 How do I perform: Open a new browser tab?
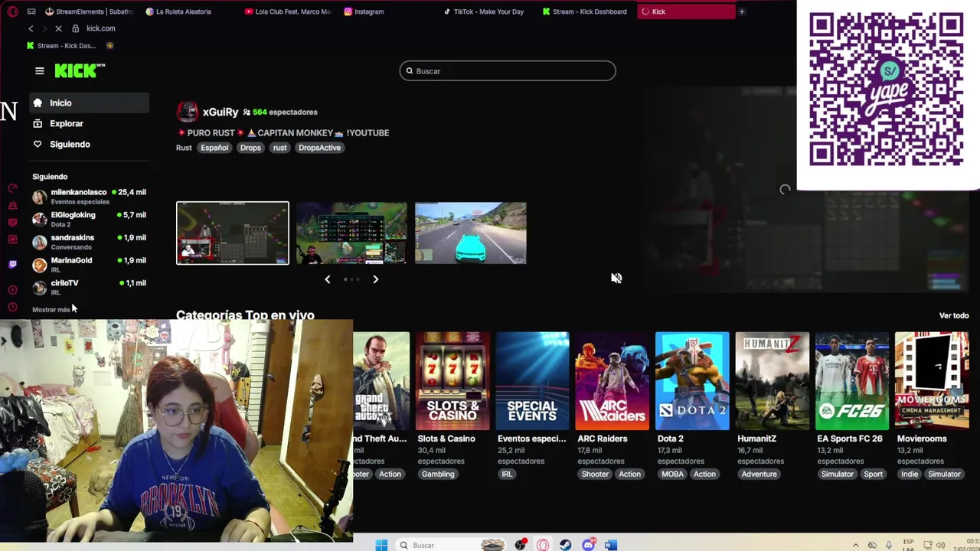741,11
